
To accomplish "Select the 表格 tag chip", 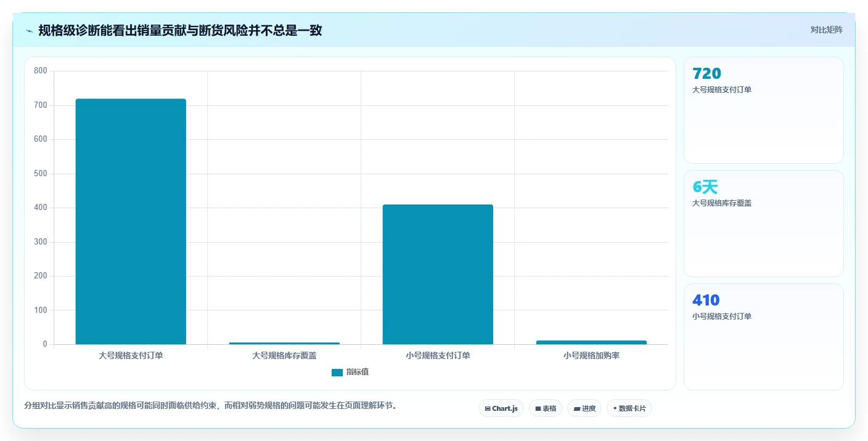I will (x=546, y=408).
